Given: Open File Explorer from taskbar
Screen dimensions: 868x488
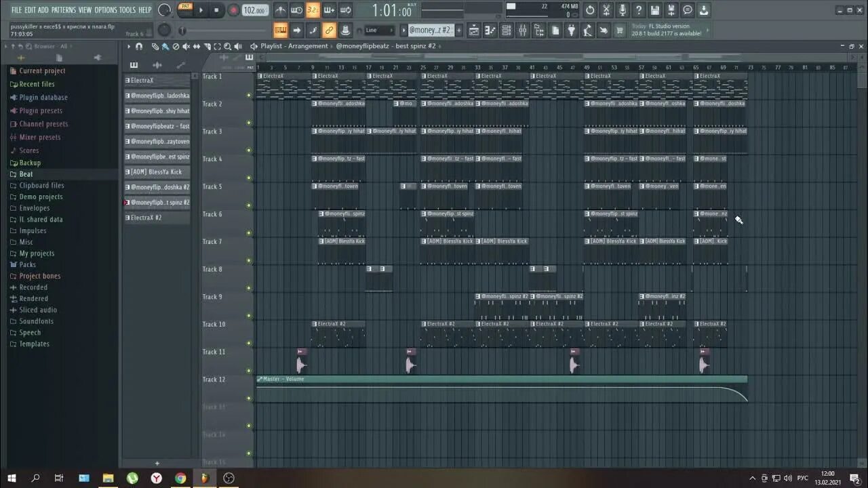Looking at the screenshot, I should coord(108,478).
